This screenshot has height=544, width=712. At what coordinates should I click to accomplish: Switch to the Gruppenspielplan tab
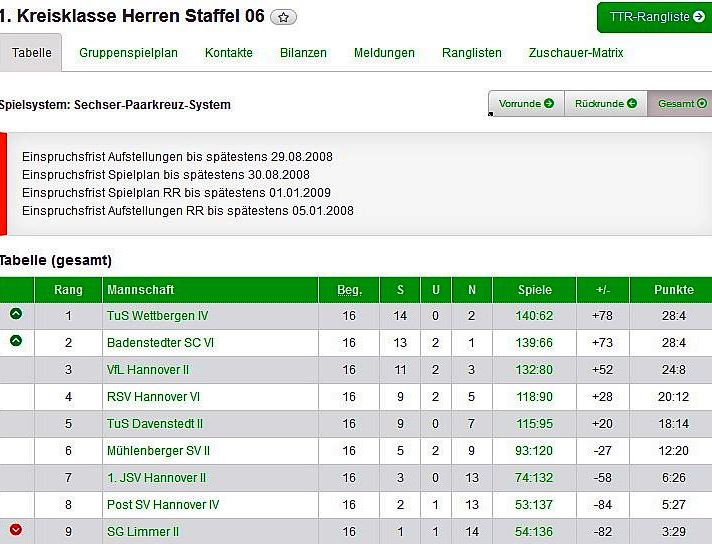(128, 53)
